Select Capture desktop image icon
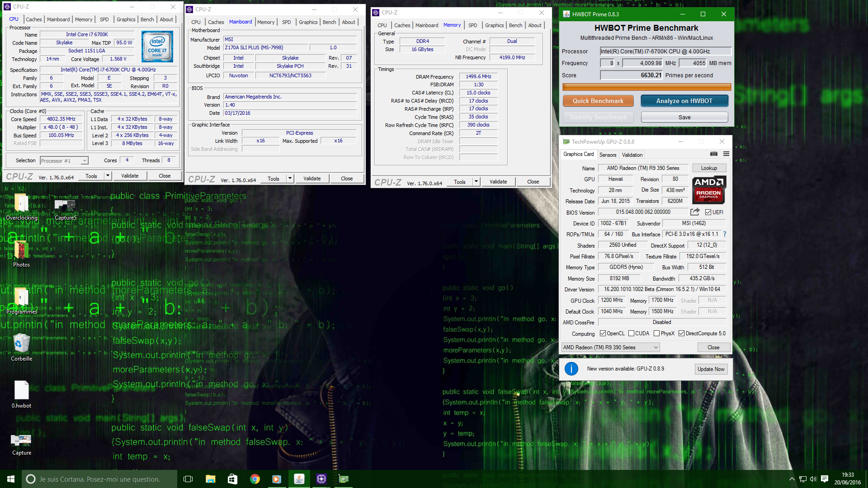 coord(21,440)
